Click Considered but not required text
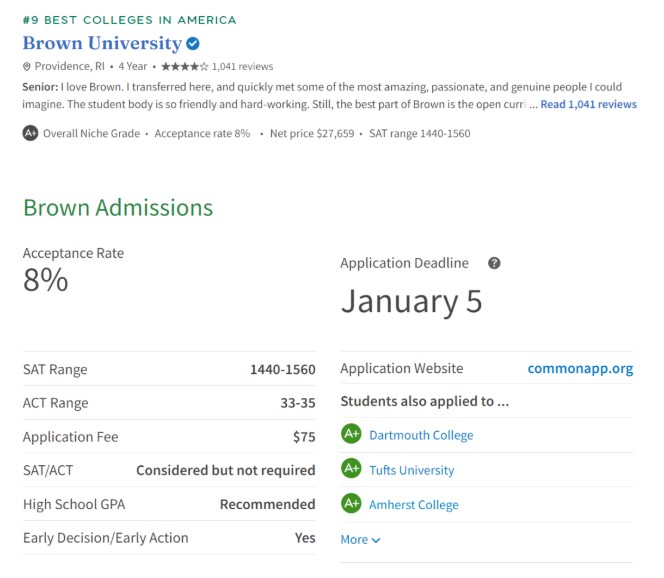664x578 pixels. click(x=226, y=470)
